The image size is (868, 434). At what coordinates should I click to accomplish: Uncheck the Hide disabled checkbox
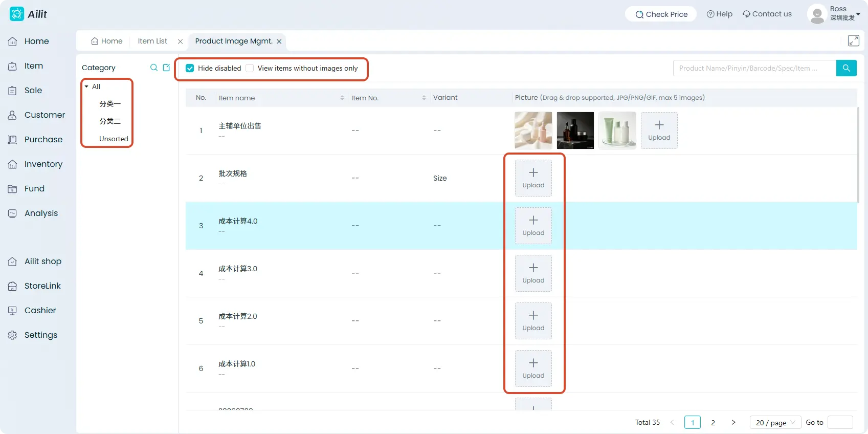point(190,68)
